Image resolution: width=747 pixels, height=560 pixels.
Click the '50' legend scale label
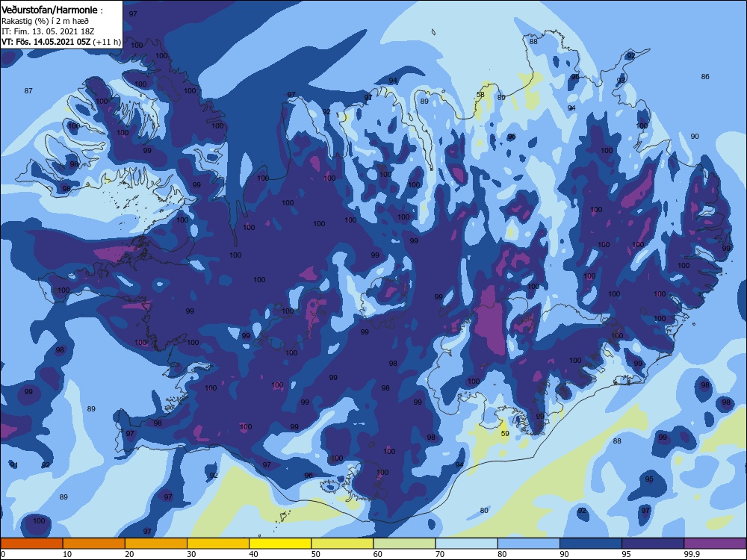[316, 554]
